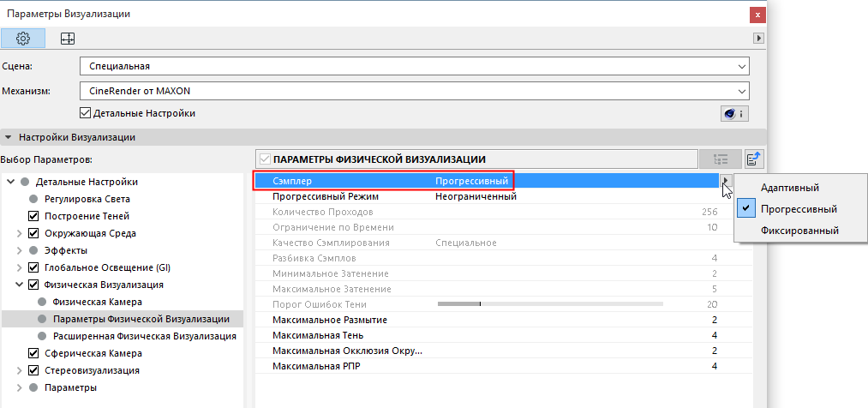Click Максимальная РПР value 4

click(715, 367)
